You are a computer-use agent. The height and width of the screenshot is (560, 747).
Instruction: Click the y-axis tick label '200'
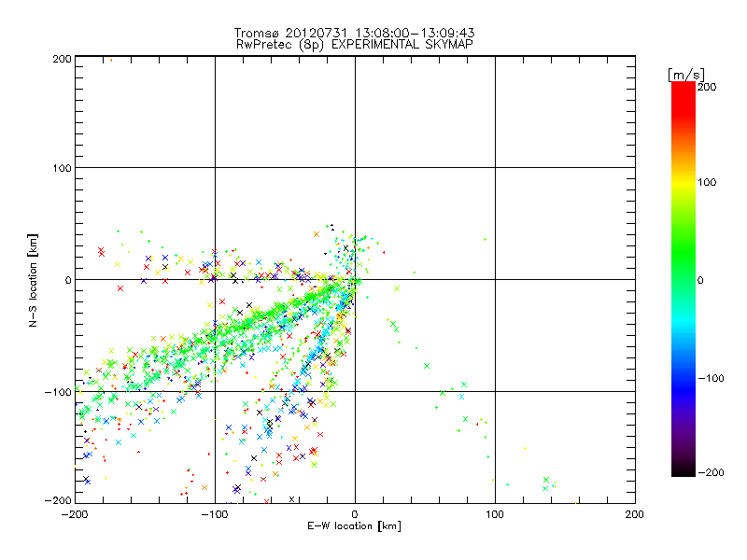(62, 59)
